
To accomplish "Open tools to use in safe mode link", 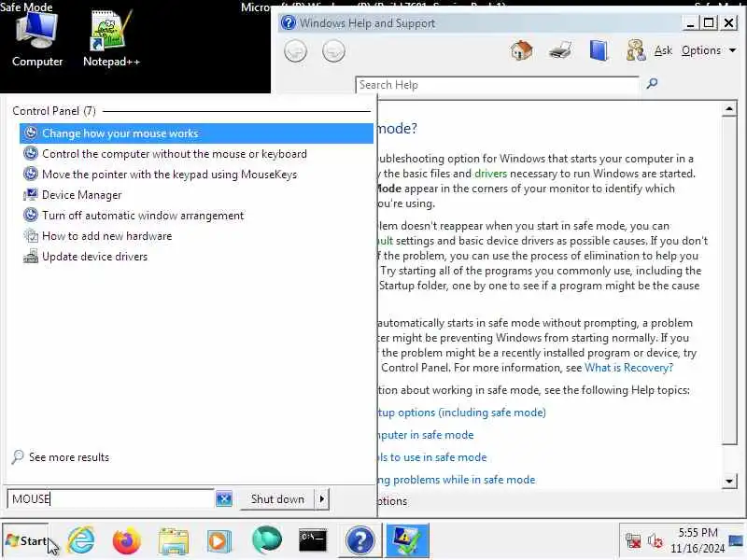I will pos(432,457).
